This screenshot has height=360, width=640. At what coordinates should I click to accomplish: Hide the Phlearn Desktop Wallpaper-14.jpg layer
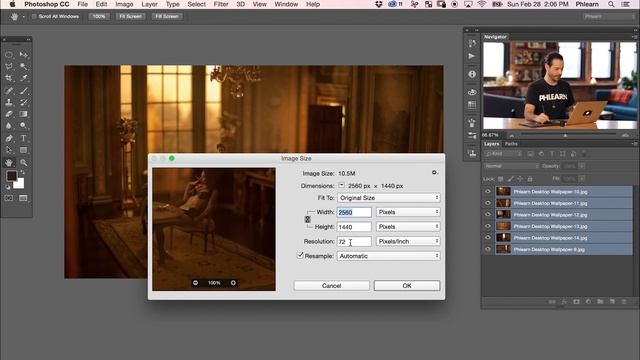(488, 238)
